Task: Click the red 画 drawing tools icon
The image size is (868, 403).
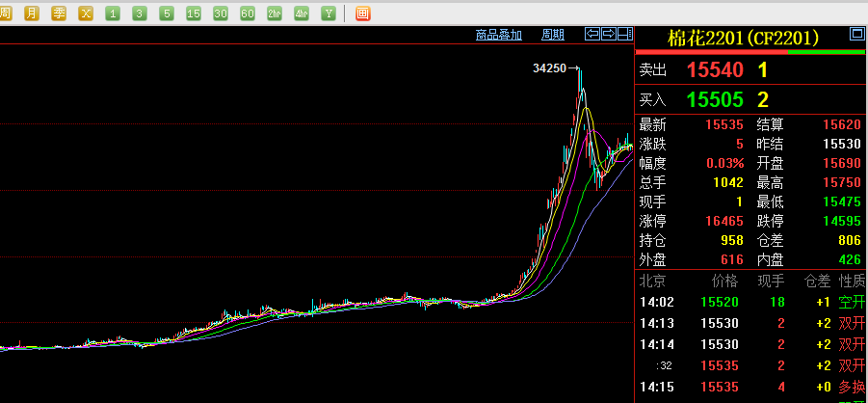Action: (x=362, y=13)
